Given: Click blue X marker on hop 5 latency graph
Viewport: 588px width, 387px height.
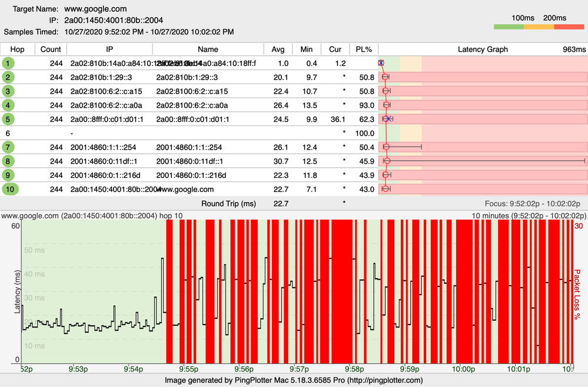Looking at the screenshot, I should (388, 118).
